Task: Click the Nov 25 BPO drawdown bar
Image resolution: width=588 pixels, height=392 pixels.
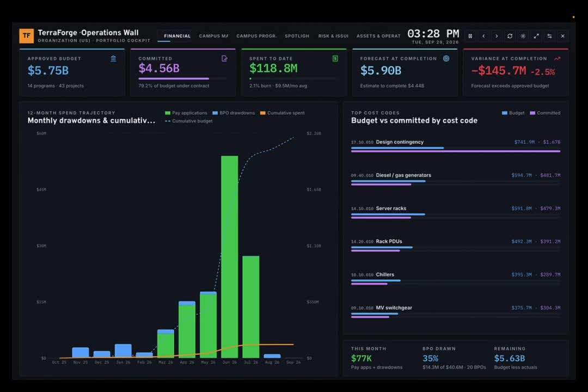Action: (81, 352)
